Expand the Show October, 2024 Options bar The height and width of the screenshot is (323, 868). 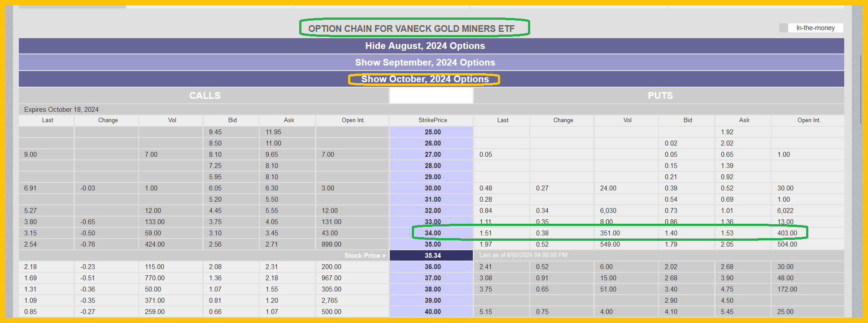(x=425, y=79)
